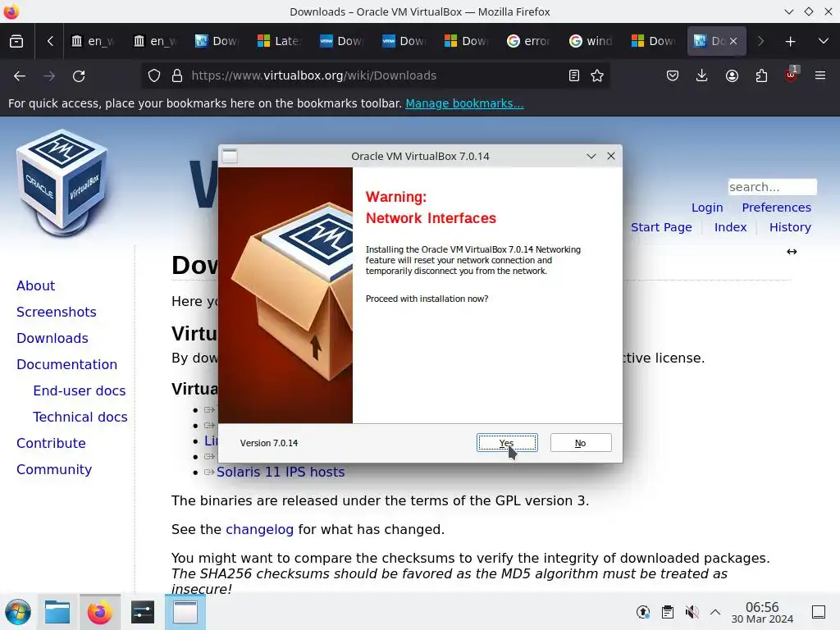Click the grayed forward navigation arrow
The height and width of the screenshot is (630, 840).
click(49, 75)
